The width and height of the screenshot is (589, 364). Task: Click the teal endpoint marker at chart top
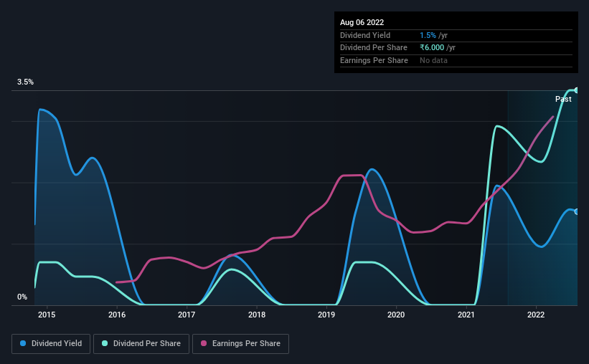click(576, 90)
